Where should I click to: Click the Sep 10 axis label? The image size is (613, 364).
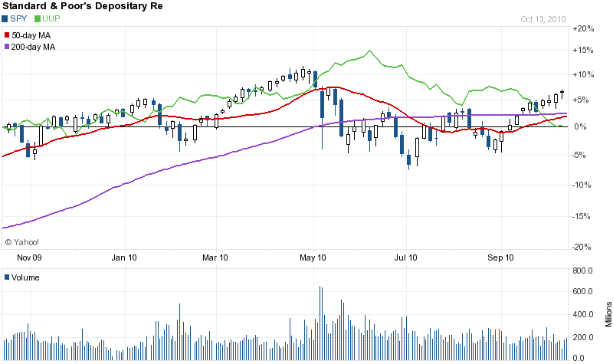click(x=501, y=257)
